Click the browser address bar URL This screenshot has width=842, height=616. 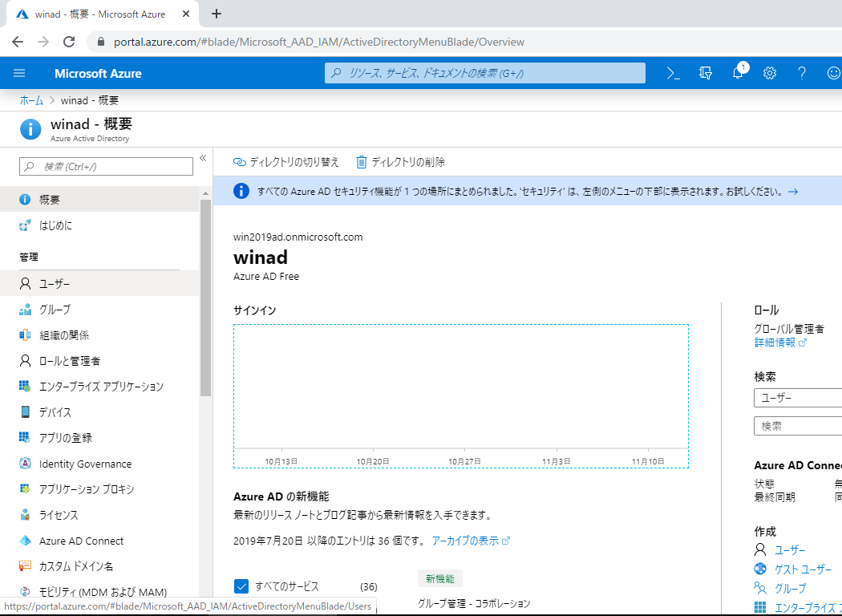click(319, 42)
